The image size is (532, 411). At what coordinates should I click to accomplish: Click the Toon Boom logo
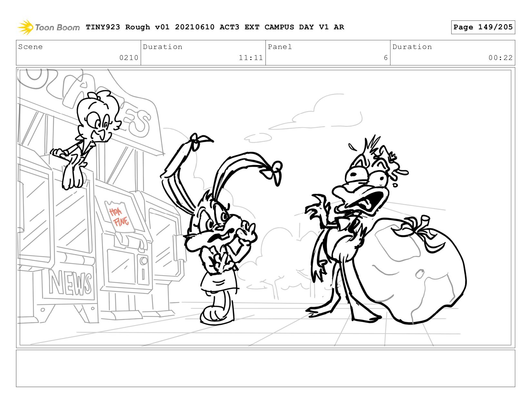click(x=48, y=27)
